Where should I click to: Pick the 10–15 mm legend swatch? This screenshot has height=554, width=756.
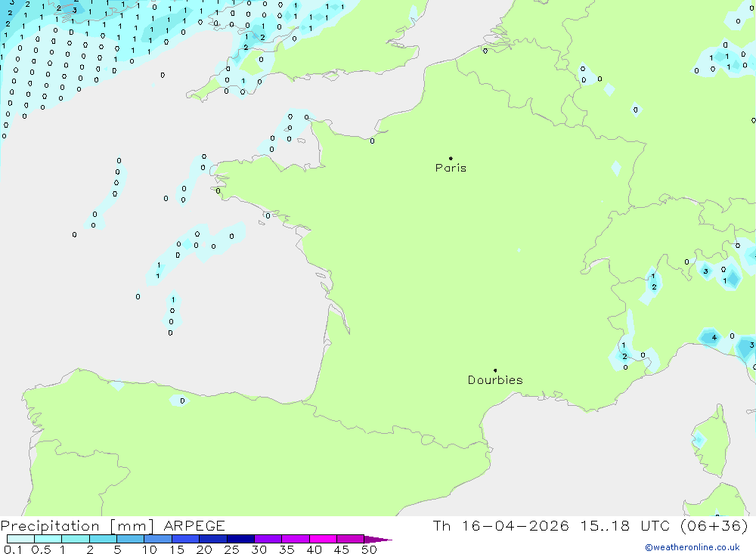(x=158, y=539)
